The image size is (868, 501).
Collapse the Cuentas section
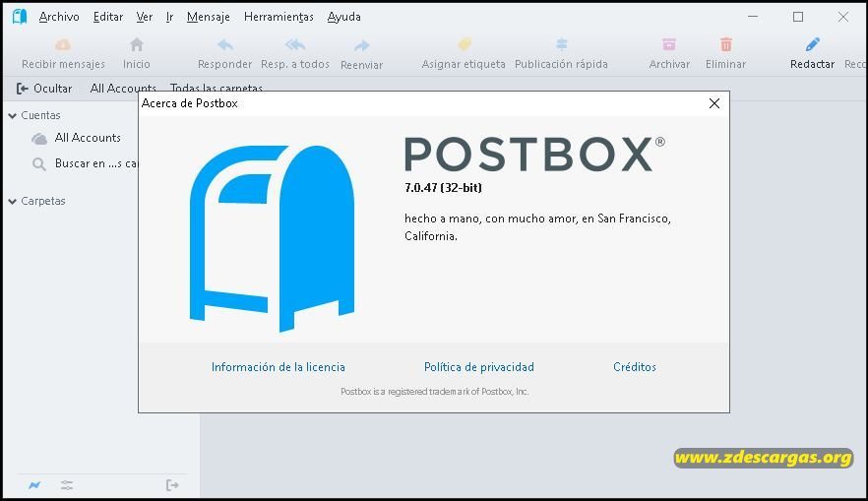point(12,116)
